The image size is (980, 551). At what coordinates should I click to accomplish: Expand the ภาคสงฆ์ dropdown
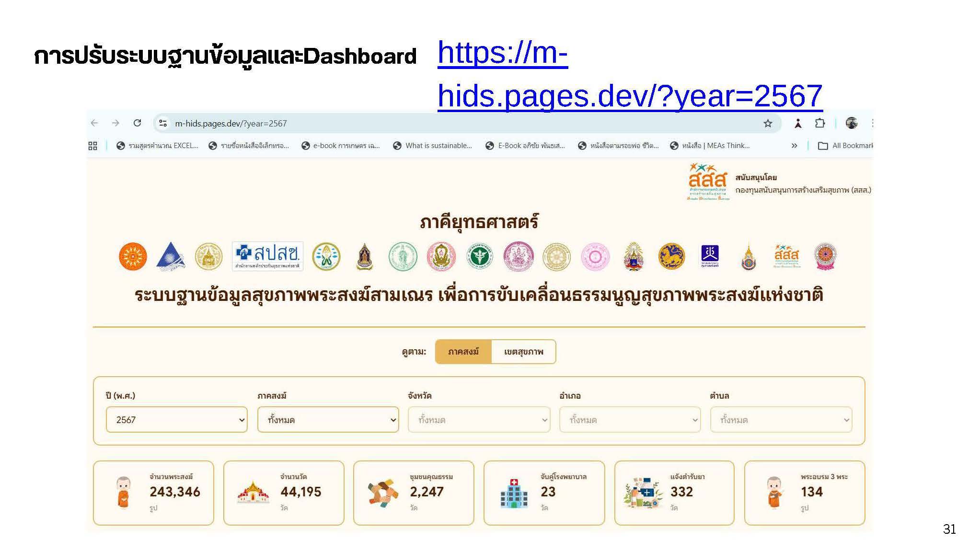click(x=328, y=420)
